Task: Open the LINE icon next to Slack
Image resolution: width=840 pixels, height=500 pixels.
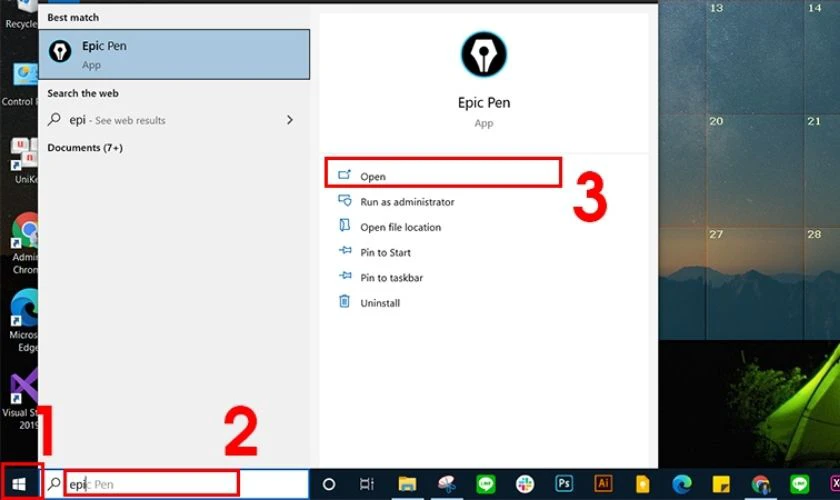Action: click(486, 484)
